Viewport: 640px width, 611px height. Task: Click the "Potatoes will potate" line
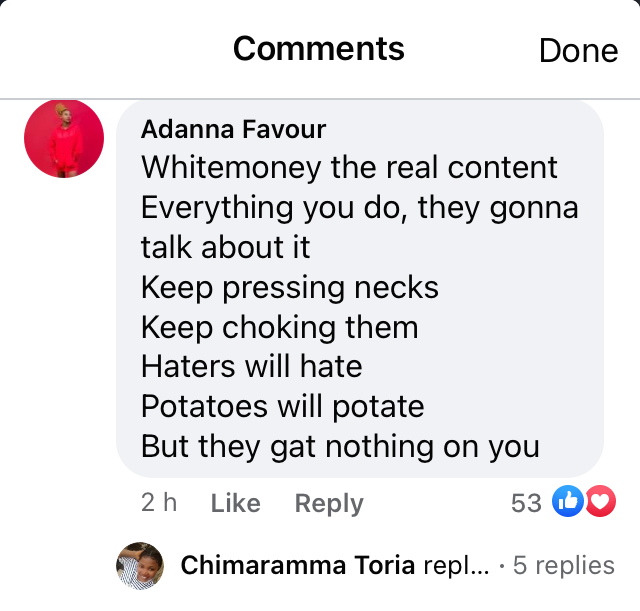click(283, 407)
